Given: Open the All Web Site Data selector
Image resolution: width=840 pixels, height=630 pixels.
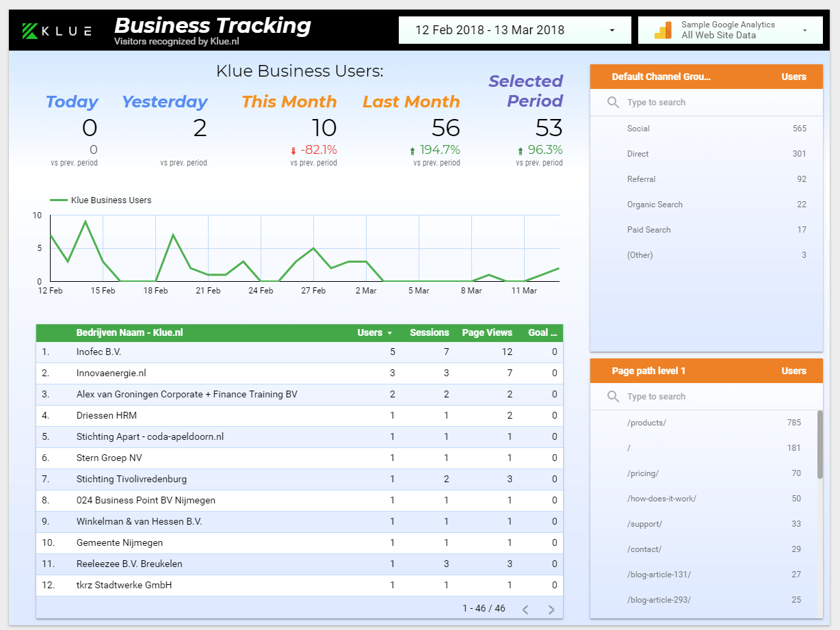Looking at the screenshot, I should (731, 30).
